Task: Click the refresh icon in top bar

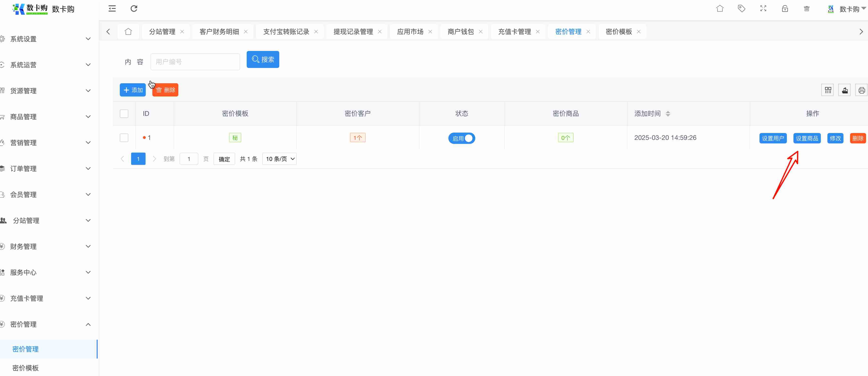Action: 134,8
